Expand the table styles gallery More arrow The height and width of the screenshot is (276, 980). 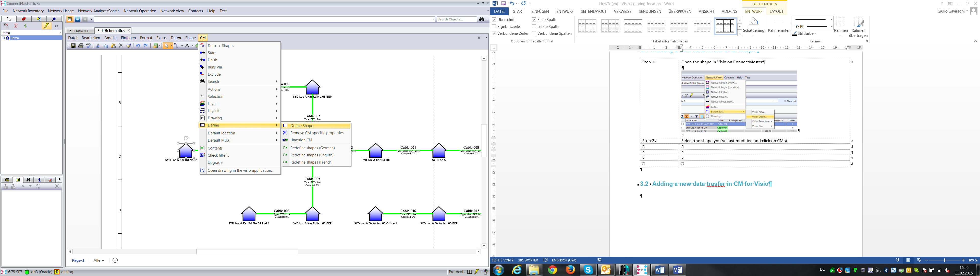point(740,33)
